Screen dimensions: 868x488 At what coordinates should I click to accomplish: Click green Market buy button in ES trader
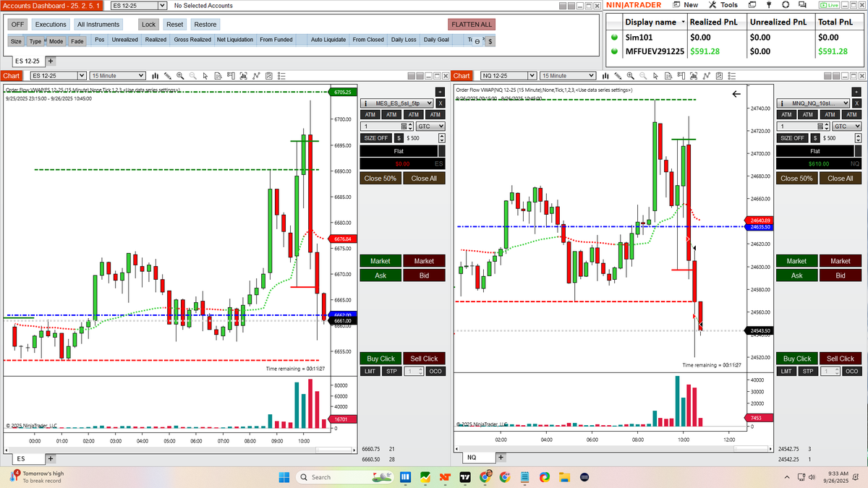tap(380, 261)
